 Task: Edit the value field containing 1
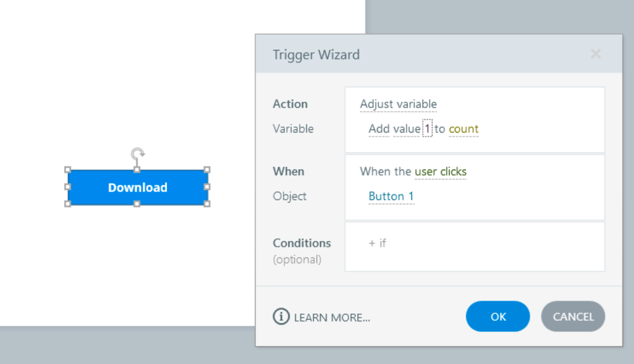pyautogui.click(x=427, y=129)
